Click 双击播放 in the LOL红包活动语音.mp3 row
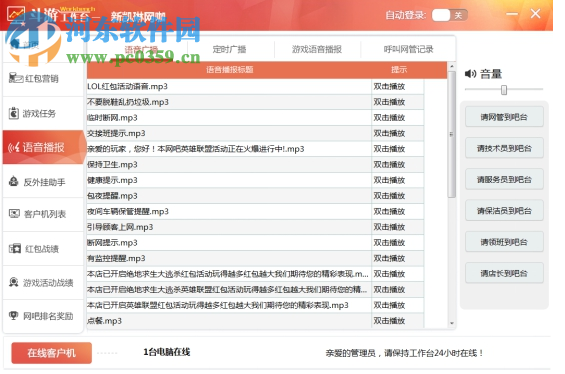This screenshot has height=374, width=565. click(389, 86)
